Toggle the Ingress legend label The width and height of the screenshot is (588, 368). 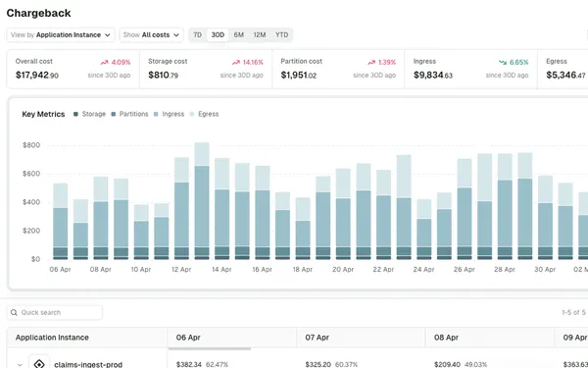click(x=172, y=114)
